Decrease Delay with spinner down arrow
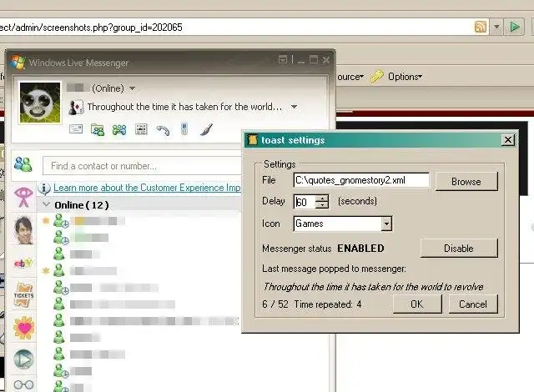Screen dimensions: 534x392 (x=322, y=205)
